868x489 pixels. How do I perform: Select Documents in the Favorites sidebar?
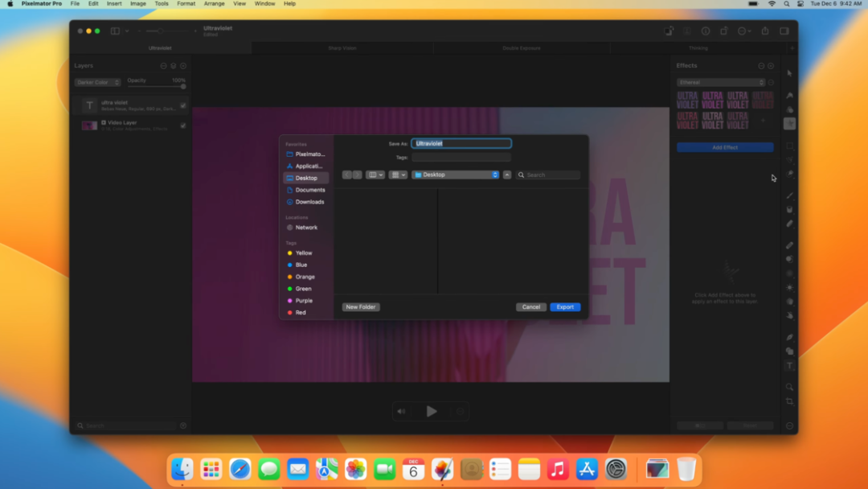click(x=305, y=190)
